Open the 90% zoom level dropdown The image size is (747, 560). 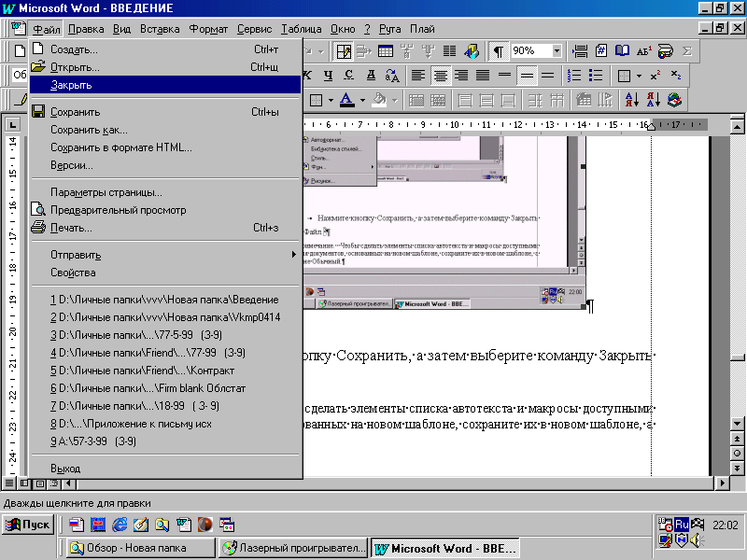557,51
